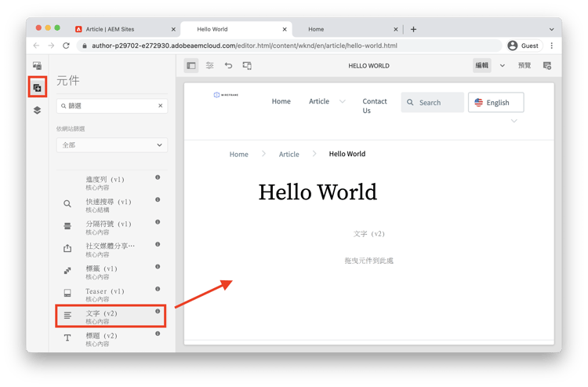Click the 拖曳元件到此處 drop zone
The image size is (588, 387).
369,261
